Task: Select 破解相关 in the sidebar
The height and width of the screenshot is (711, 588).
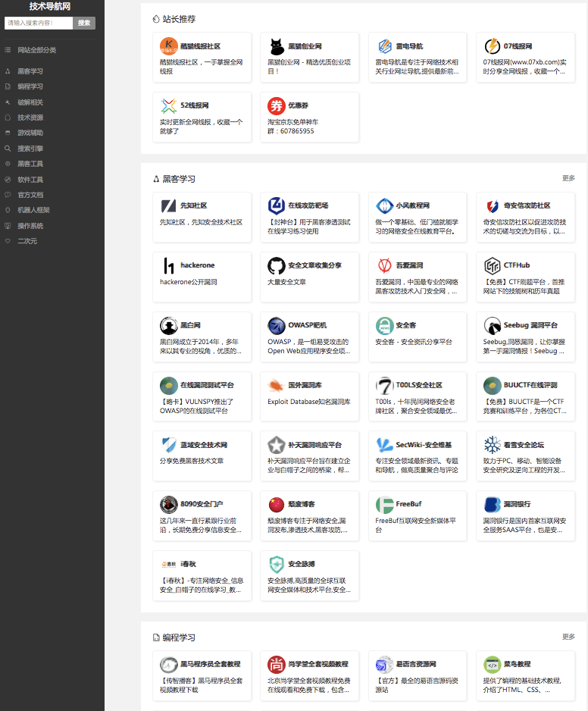Action: click(30, 102)
